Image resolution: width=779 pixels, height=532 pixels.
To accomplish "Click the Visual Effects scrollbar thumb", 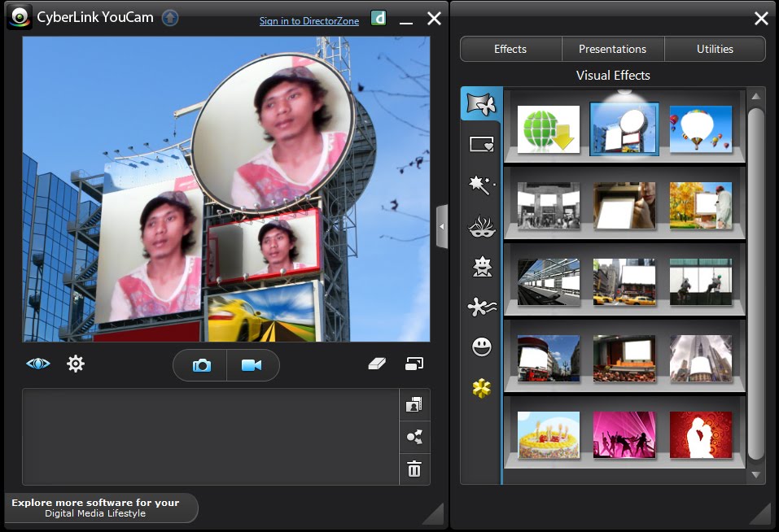I will click(x=755, y=283).
